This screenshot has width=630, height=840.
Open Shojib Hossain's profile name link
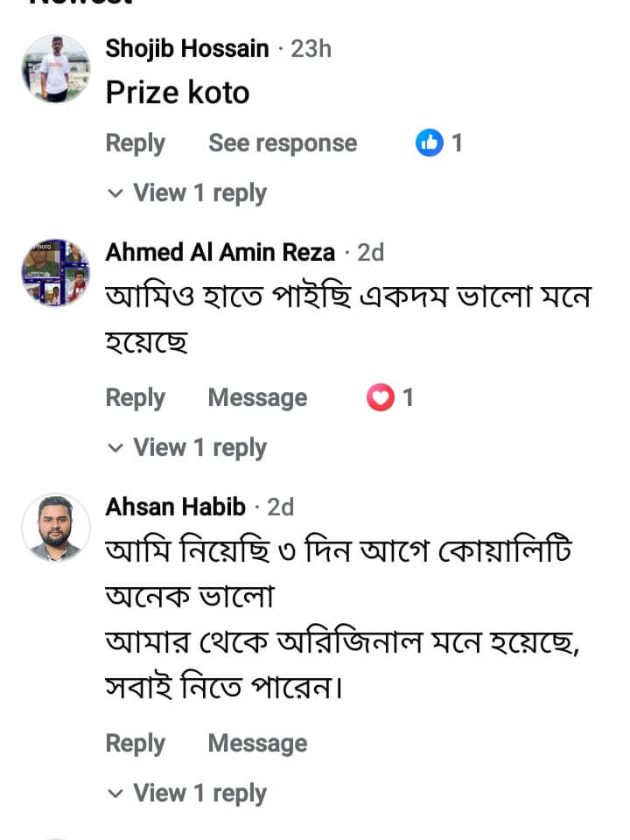coord(187,49)
